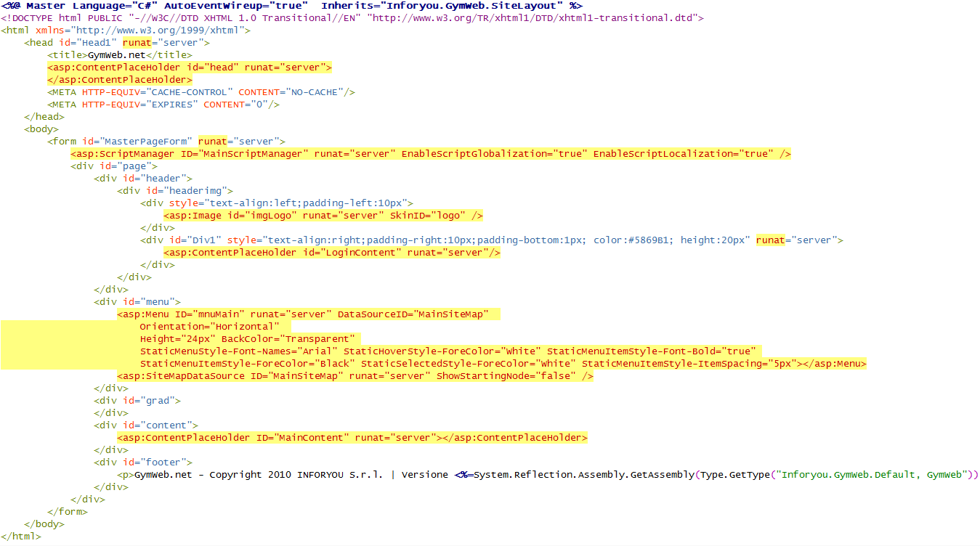This screenshot has height=546, width=980.
Task: Click the div id="Div1" line
Action: 492,240
